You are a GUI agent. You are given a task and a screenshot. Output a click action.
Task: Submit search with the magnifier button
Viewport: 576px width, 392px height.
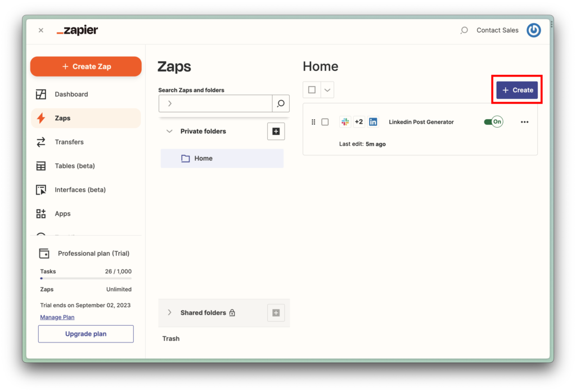click(x=281, y=103)
